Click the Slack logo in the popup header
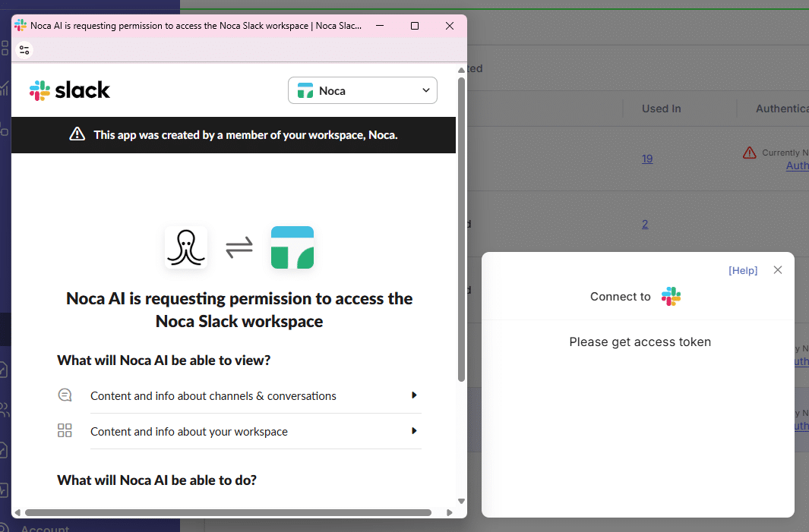This screenshot has width=809, height=532. (70, 90)
